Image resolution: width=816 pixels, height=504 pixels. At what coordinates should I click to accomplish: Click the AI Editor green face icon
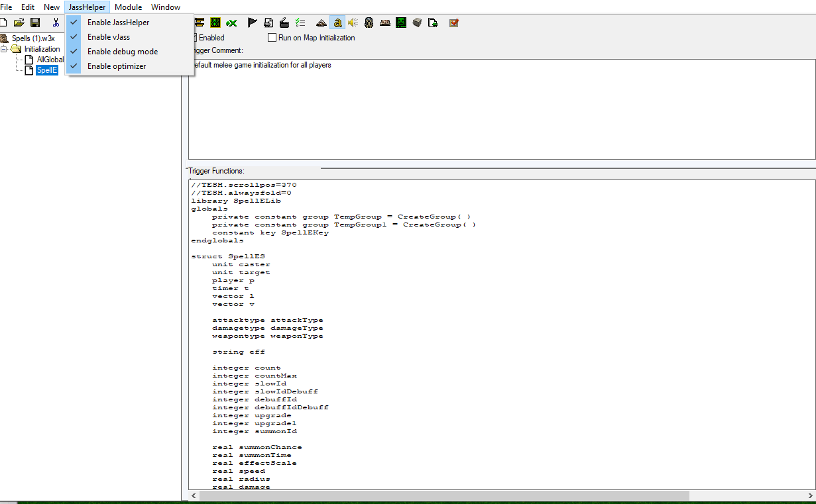401,23
